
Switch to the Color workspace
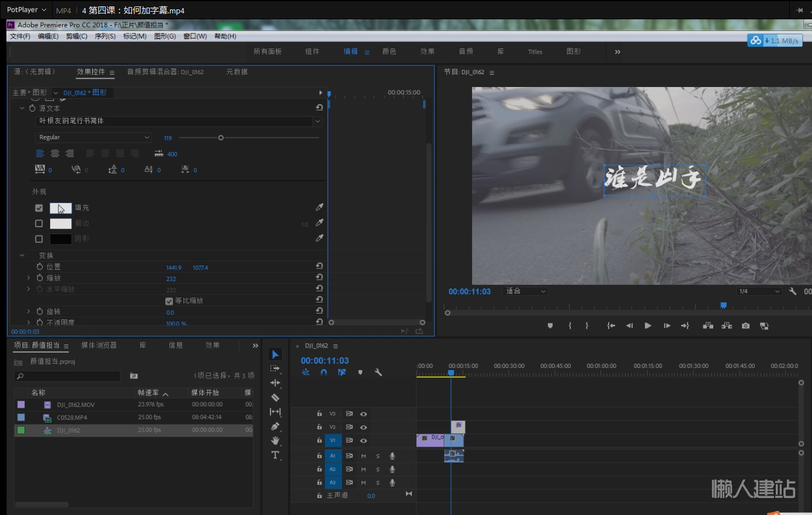389,51
